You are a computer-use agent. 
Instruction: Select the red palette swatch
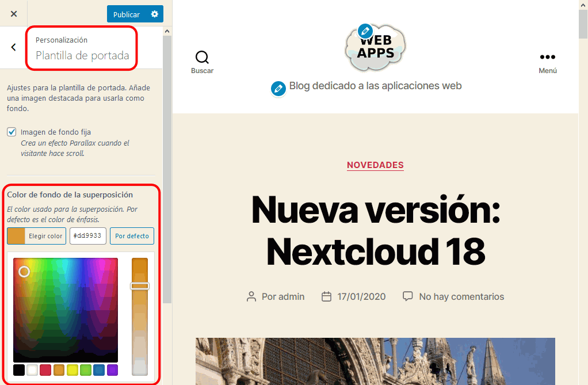pos(45,370)
